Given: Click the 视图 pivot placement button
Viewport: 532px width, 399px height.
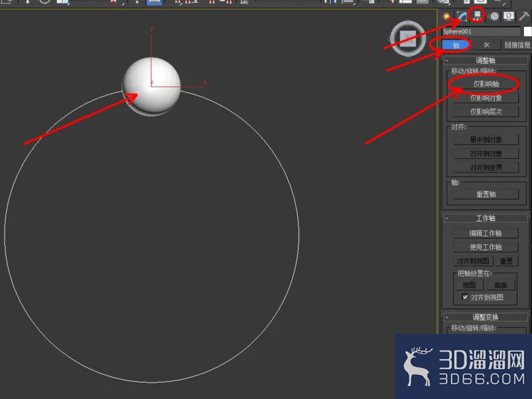Looking at the screenshot, I should coord(469,285).
